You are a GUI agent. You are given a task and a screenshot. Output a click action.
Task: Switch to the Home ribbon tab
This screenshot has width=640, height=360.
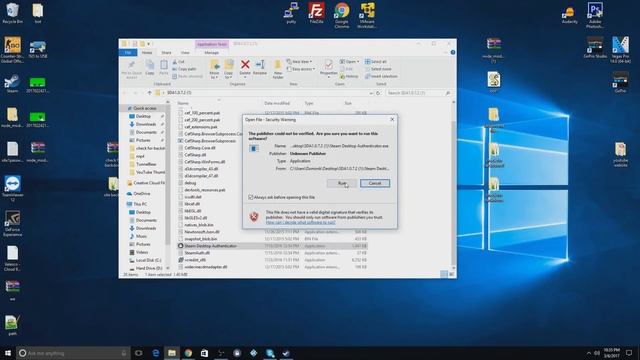click(147, 53)
